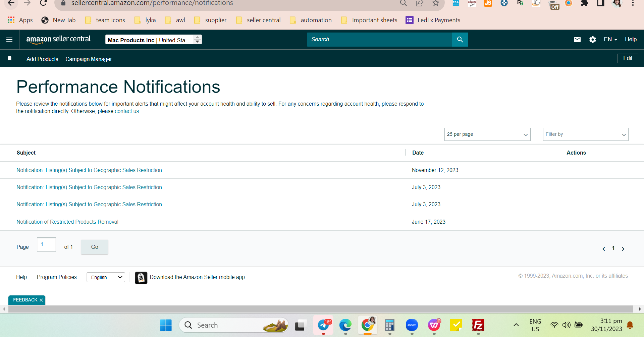Image resolution: width=644 pixels, height=337 pixels.
Task: Open Notification of Restricted Products Removal
Action: coord(67,222)
